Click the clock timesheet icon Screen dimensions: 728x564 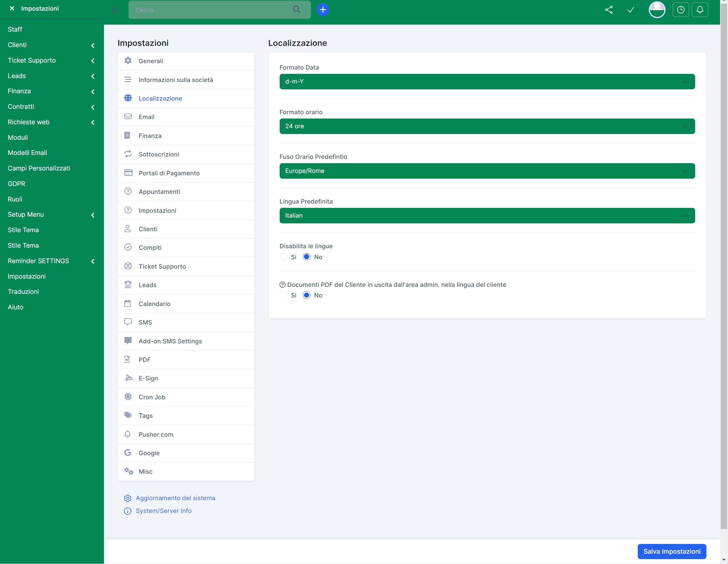(x=680, y=10)
